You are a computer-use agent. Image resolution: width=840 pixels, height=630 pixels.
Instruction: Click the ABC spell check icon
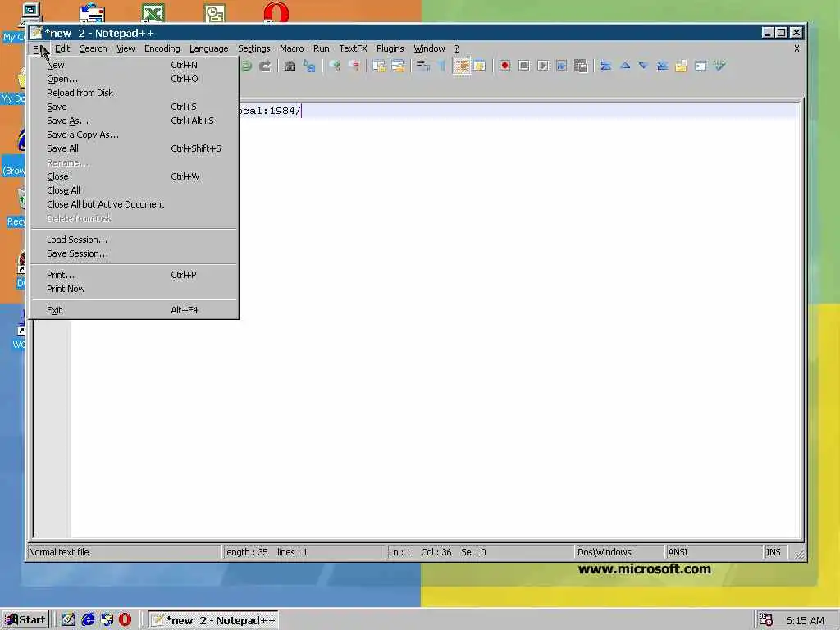click(719, 66)
